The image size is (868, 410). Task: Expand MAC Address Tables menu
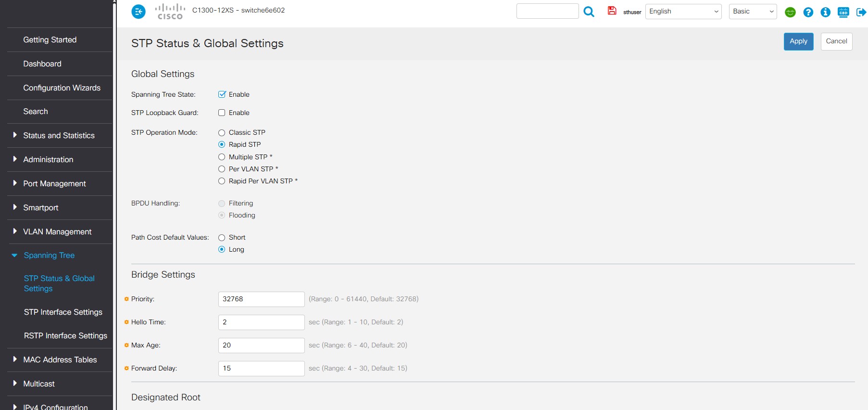click(x=60, y=360)
